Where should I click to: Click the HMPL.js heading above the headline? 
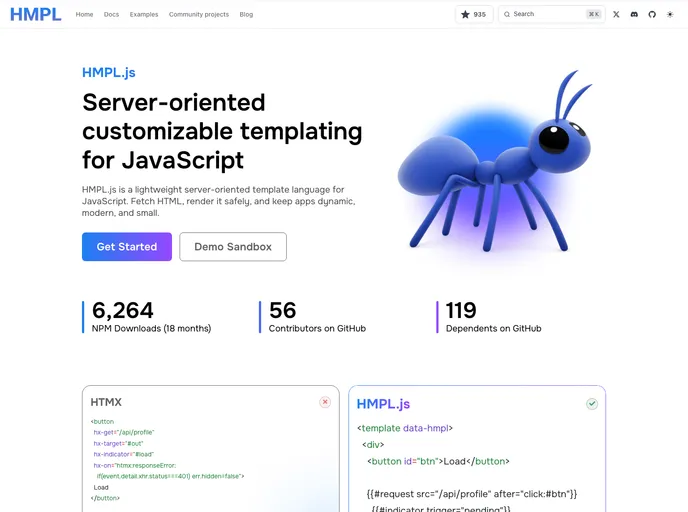[x=109, y=72]
